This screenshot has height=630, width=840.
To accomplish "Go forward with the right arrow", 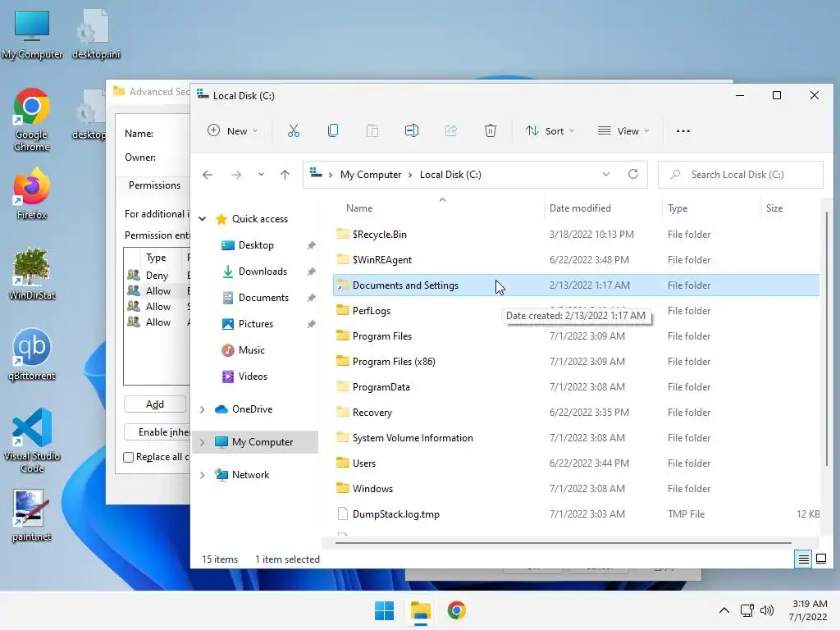I will click(235, 175).
